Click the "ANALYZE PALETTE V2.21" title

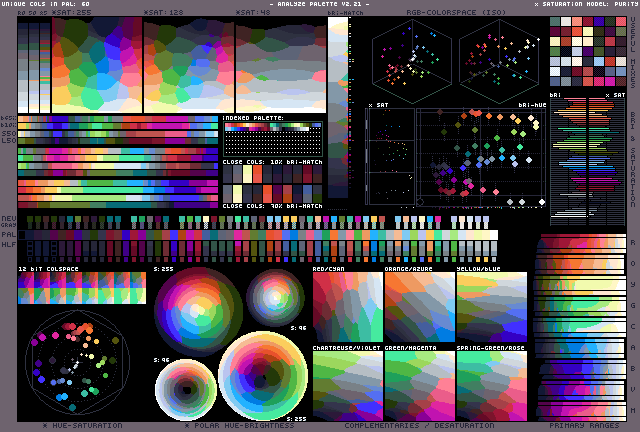[x=320, y=4]
